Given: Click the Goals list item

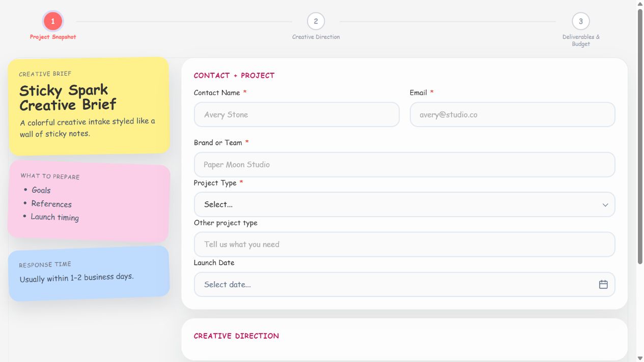Looking at the screenshot, I should (x=41, y=190).
